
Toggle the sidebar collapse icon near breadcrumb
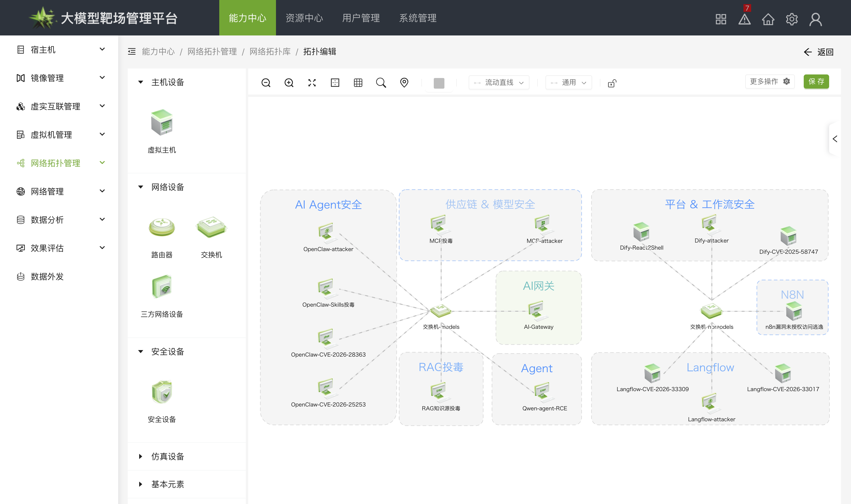pyautogui.click(x=132, y=52)
